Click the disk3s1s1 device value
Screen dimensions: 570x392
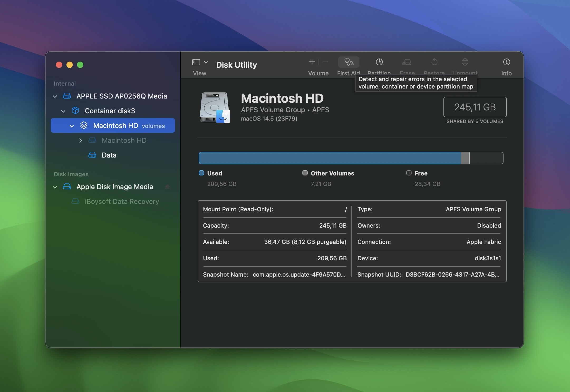click(488, 258)
